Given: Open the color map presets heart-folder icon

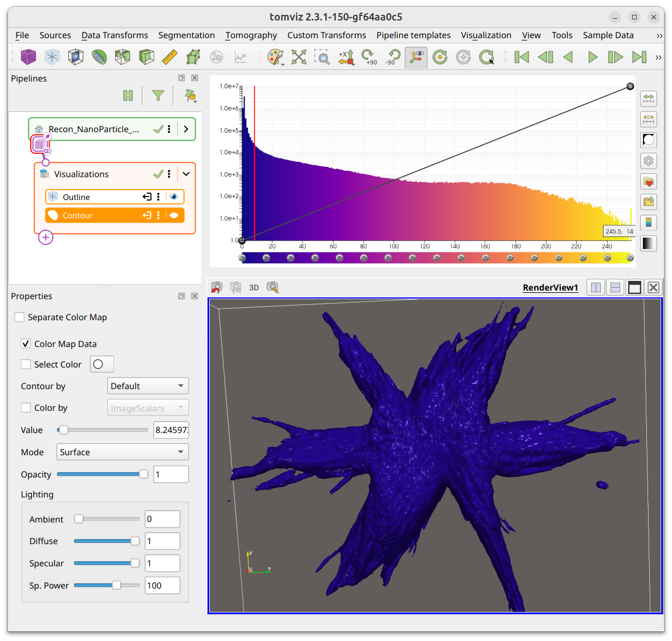Looking at the screenshot, I should pos(649,181).
